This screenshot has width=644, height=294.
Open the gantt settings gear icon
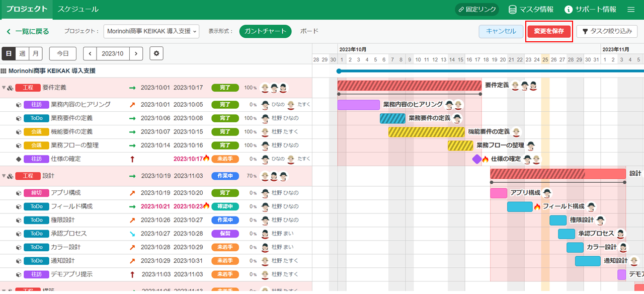(156, 53)
